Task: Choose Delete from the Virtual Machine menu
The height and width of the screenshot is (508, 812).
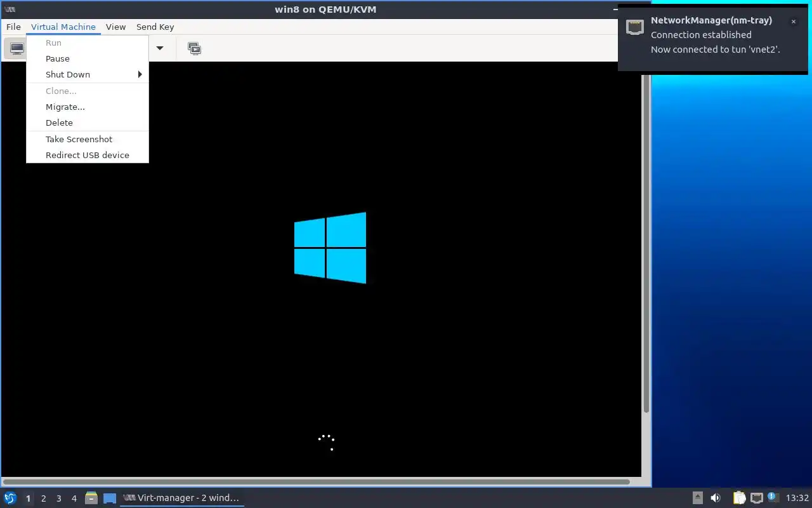Action: [88, 123]
